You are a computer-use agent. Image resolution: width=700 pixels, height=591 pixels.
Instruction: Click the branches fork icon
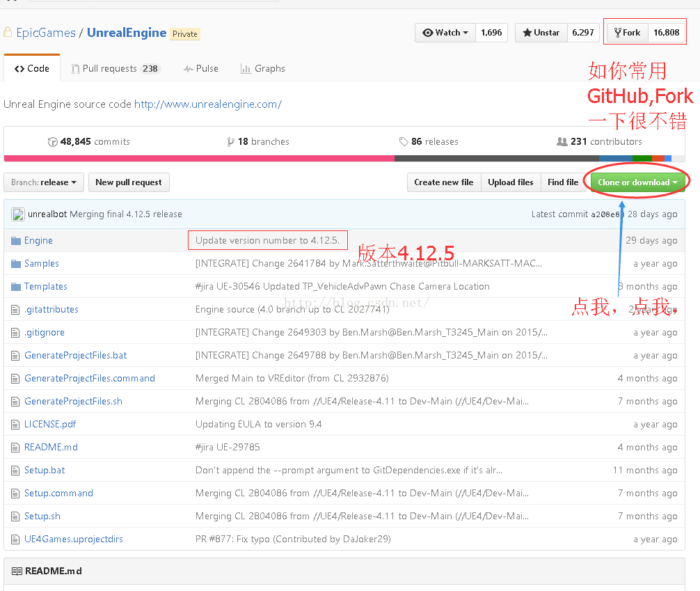[230, 142]
